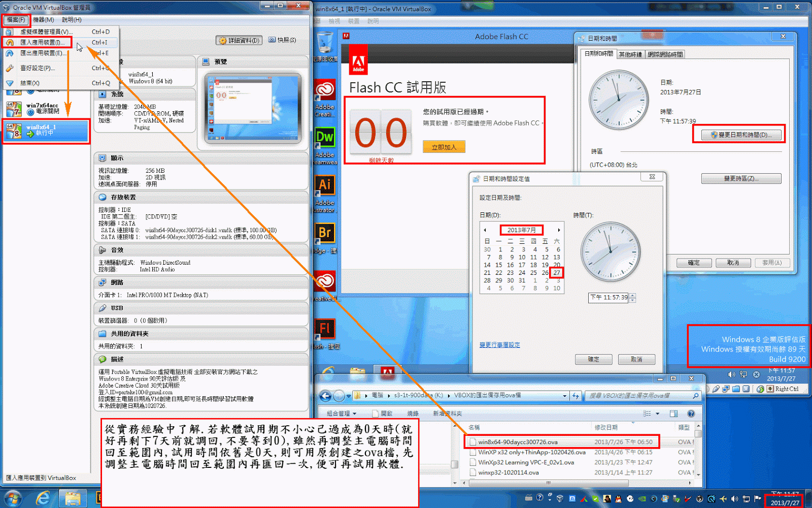The height and width of the screenshot is (508, 812).
Task: Open the Recycle Bin on guest desktop
Action: [325, 47]
